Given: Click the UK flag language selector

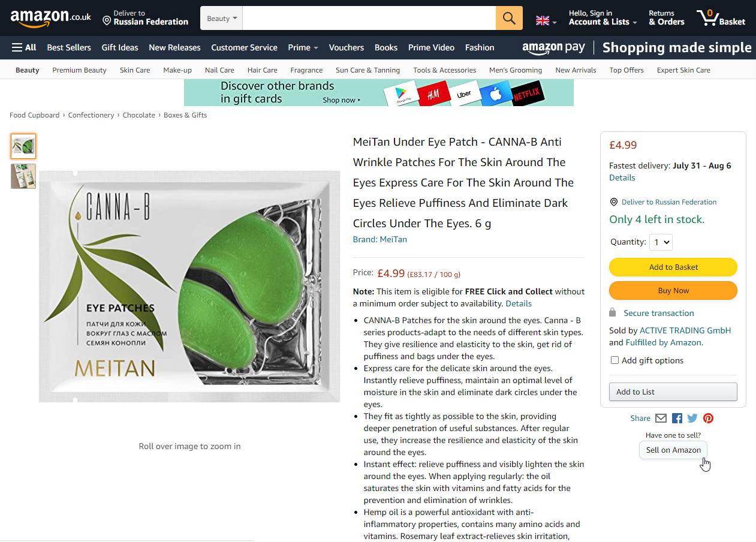Looking at the screenshot, I should click(x=546, y=21).
